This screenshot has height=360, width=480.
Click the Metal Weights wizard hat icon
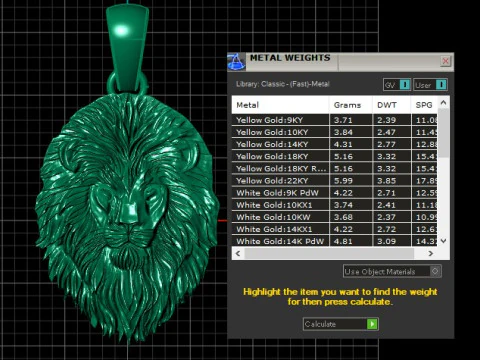[x=236, y=62]
